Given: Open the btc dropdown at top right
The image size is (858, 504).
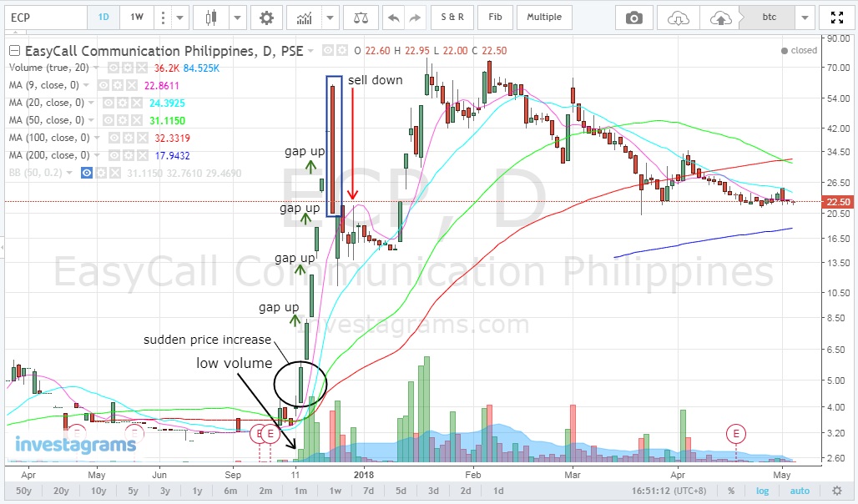Looking at the screenshot, I should pyautogui.click(x=805, y=17).
